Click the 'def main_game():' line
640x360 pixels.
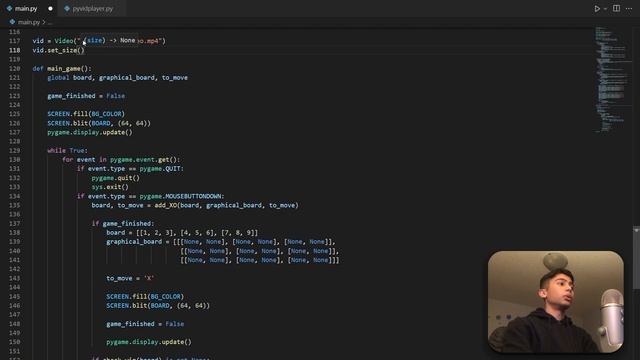62,69
